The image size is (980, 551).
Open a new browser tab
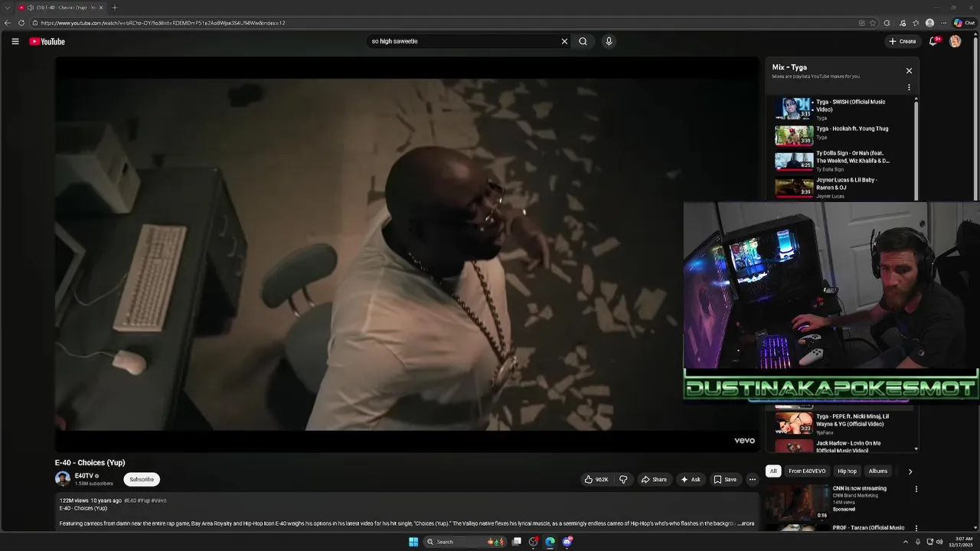[x=115, y=8]
